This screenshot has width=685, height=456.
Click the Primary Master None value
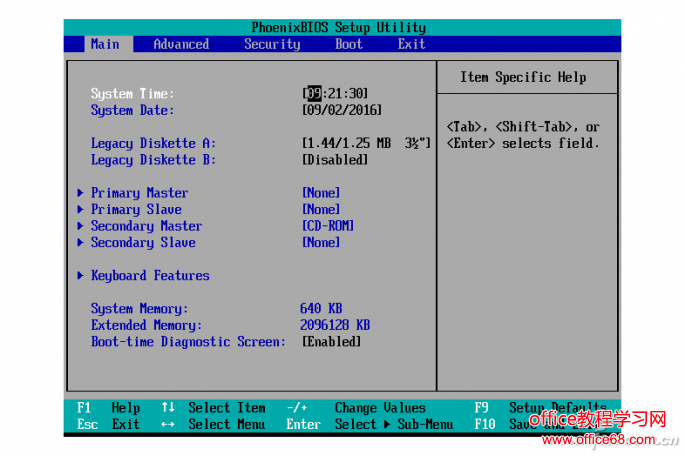tap(321, 193)
